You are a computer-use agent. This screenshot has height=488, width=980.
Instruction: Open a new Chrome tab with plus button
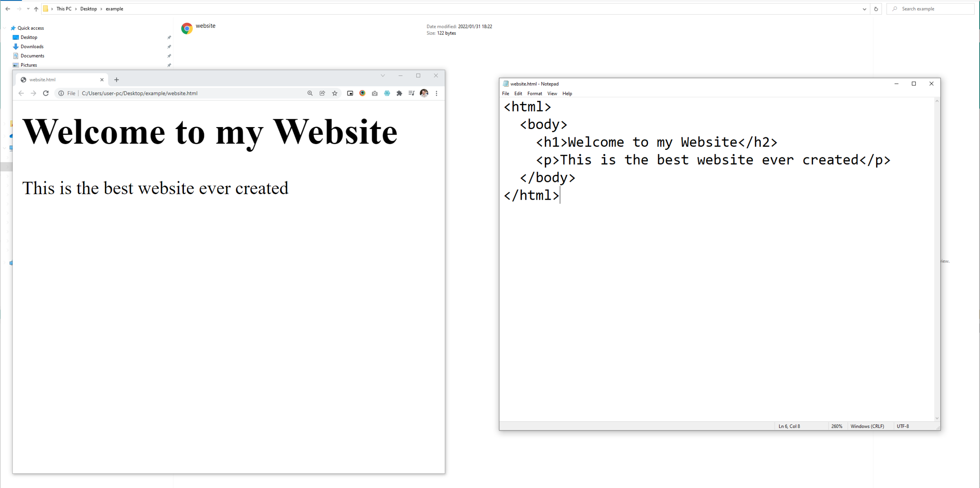tap(116, 80)
